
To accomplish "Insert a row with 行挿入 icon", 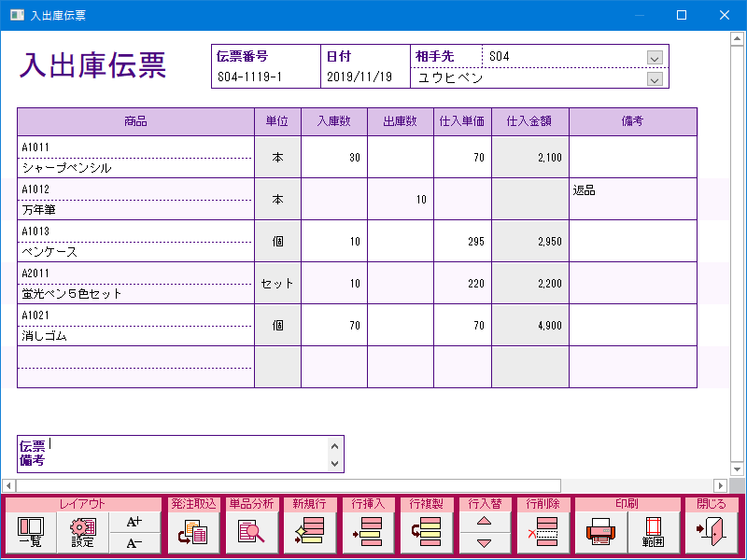I will coord(368,532).
